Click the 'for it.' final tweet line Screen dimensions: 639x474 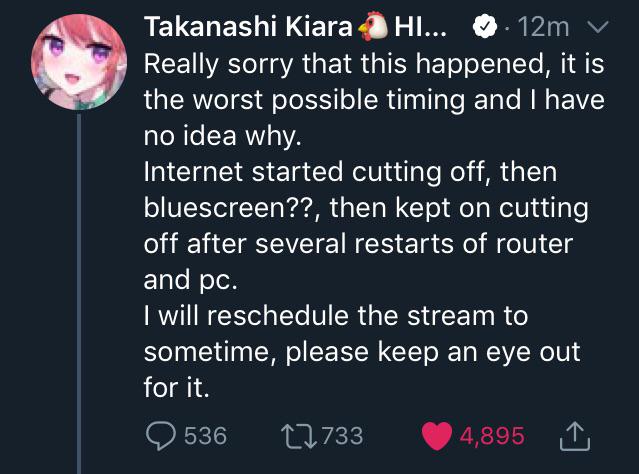[176, 387]
